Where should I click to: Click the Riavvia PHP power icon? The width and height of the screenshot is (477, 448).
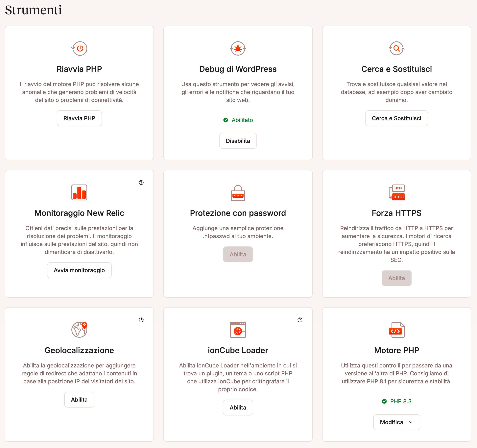point(79,48)
